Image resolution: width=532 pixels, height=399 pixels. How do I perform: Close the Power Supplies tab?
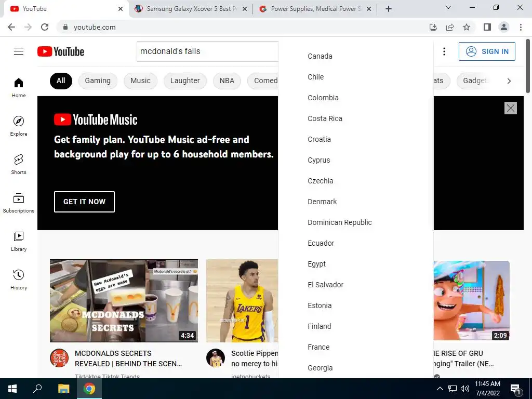(x=369, y=9)
